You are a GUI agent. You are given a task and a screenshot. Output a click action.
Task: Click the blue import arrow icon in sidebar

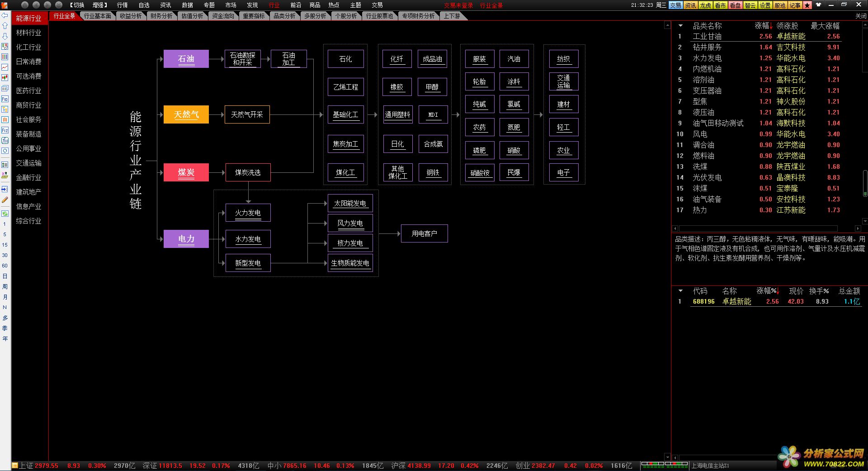[x=5, y=189]
